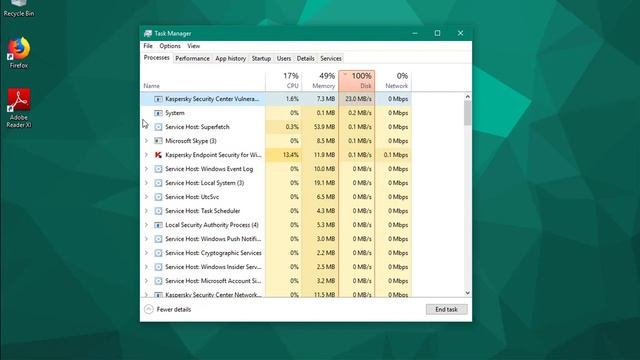Click the End task button
Image resolution: width=640 pixels, height=360 pixels.
pos(446,309)
